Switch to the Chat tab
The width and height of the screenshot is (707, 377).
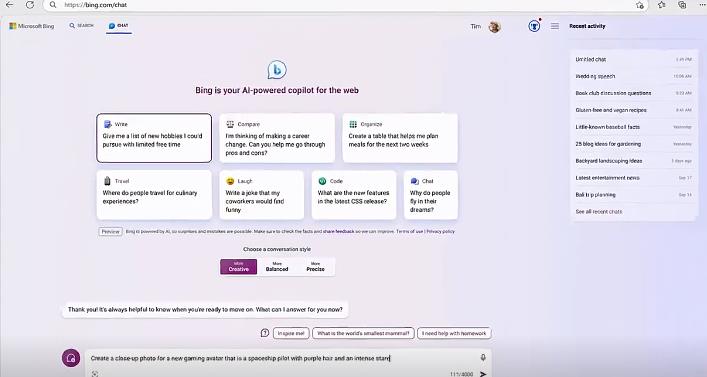119,26
